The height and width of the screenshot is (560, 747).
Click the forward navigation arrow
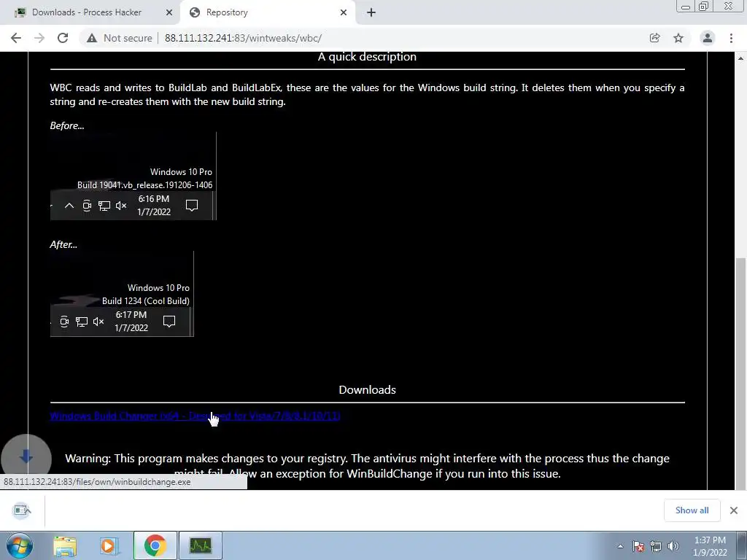tap(39, 38)
